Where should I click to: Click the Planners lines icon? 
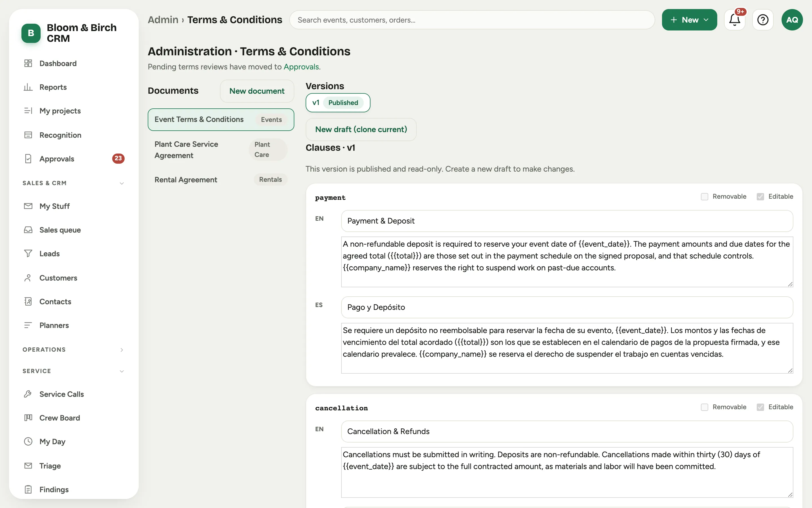tap(28, 325)
